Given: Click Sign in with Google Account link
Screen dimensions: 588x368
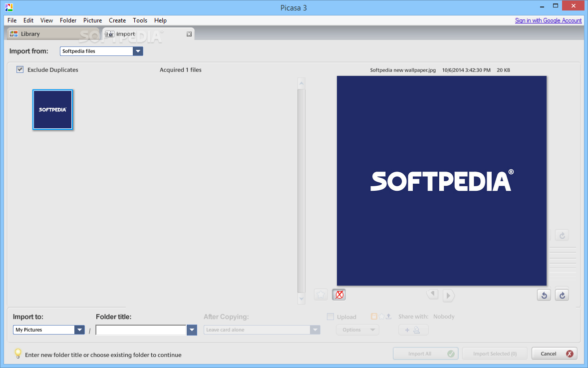Looking at the screenshot, I should click(x=548, y=20).
